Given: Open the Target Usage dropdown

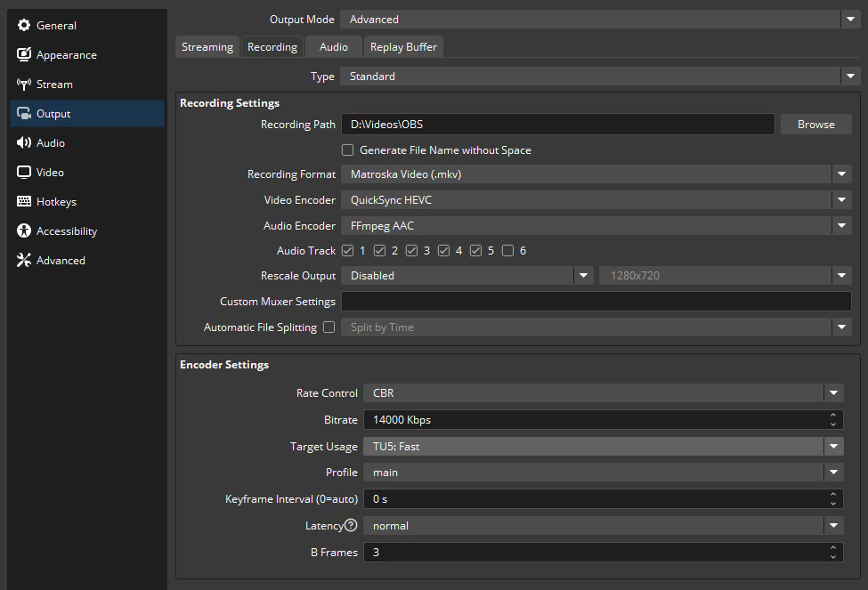Looking at the screenshot, I should coord(604,447).
